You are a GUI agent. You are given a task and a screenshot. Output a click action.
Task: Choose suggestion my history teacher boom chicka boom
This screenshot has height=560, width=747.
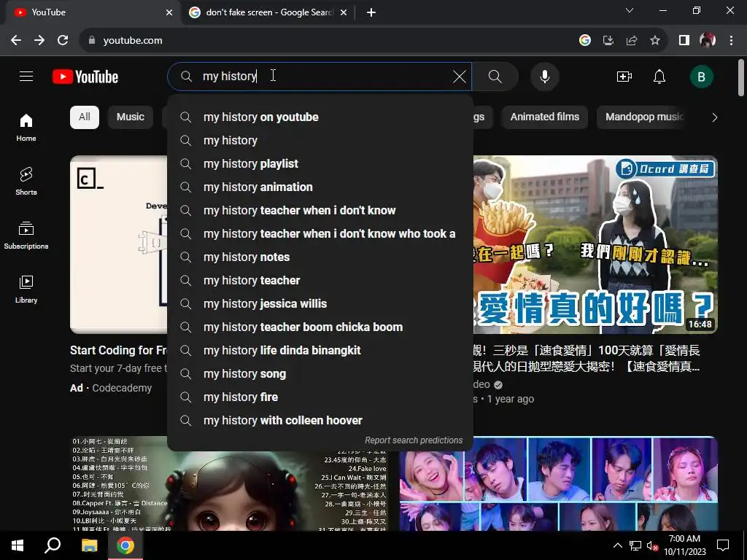pos(320,327)
